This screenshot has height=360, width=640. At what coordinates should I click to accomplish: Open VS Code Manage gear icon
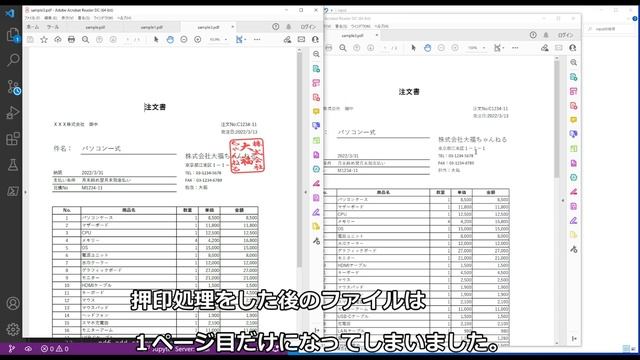13,329
